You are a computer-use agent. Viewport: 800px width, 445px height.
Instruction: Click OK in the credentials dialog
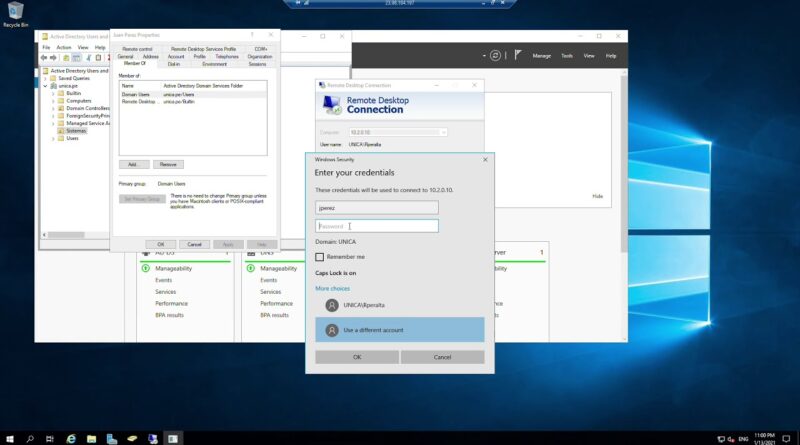tap(357, 357)
